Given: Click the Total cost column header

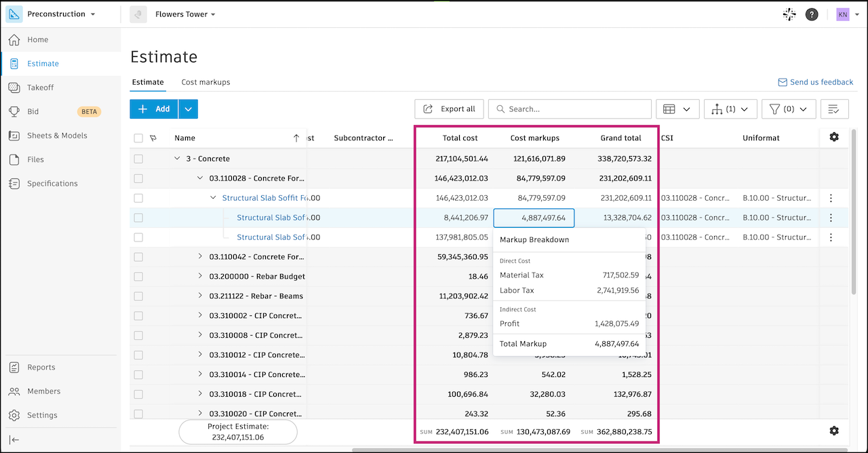Looking at the screenshot, I should tap(460, 138).
